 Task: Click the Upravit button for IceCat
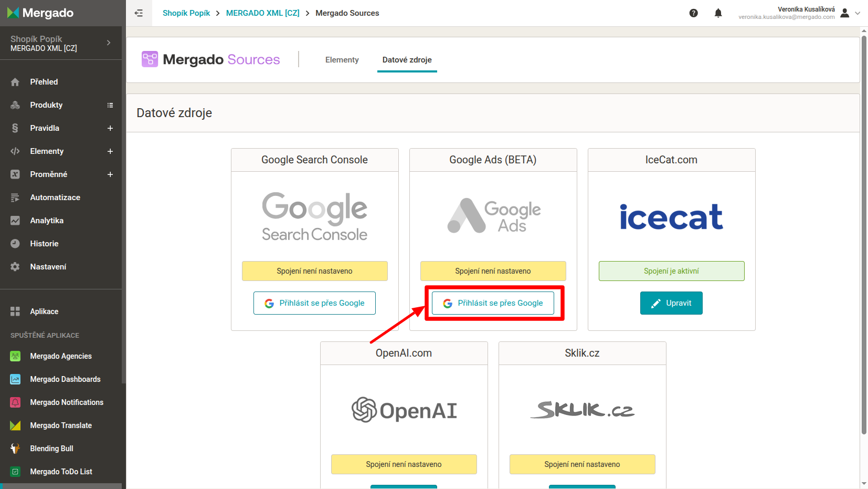[x=671, y=303]
